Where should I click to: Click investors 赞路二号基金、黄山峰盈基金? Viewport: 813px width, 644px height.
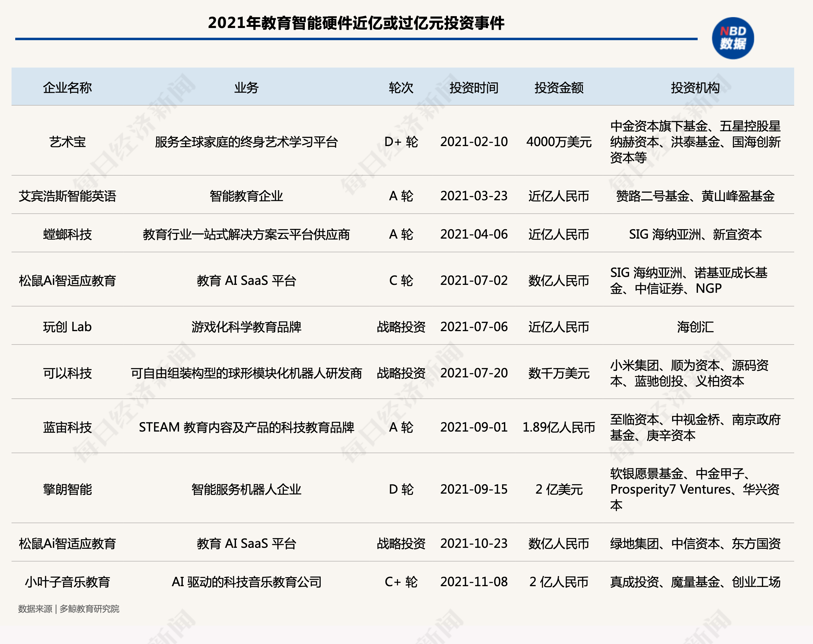pos(695,196)
